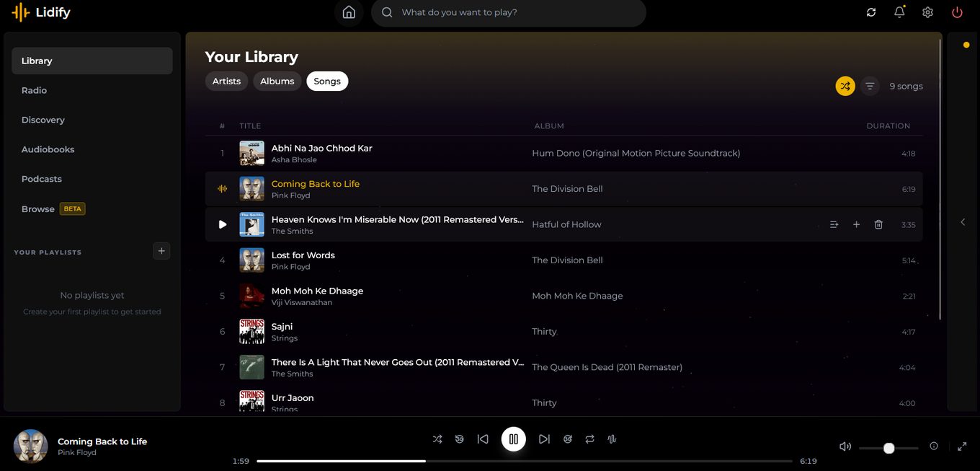
Task: Click the now playing album art in player bar
Action: (30, 446)
